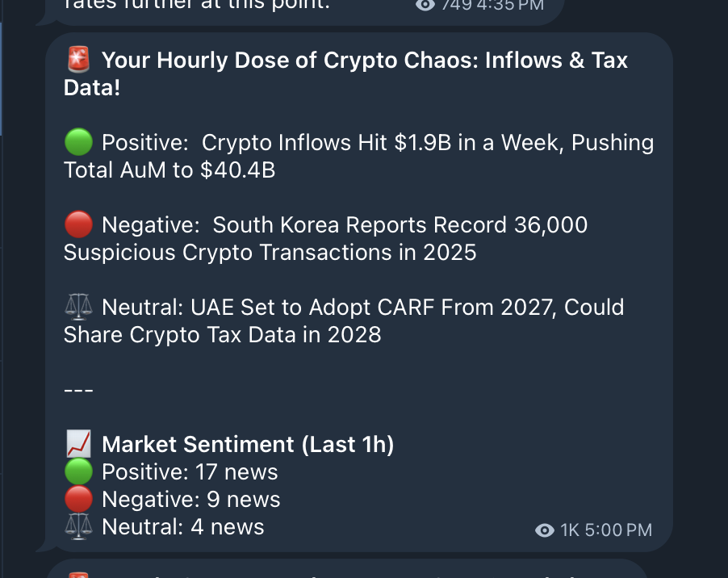This screenshot has height=578, width=728.
Task: Click the Positive: 17 news line
Action: 190,472
